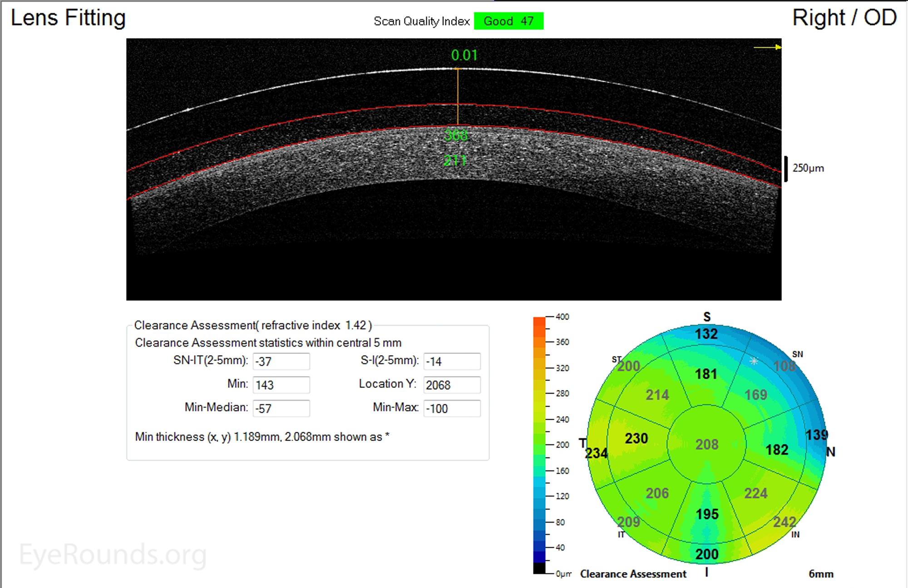Select the IN sector label on the map
The height and width of the screenshot is (588, 908).
795,535
